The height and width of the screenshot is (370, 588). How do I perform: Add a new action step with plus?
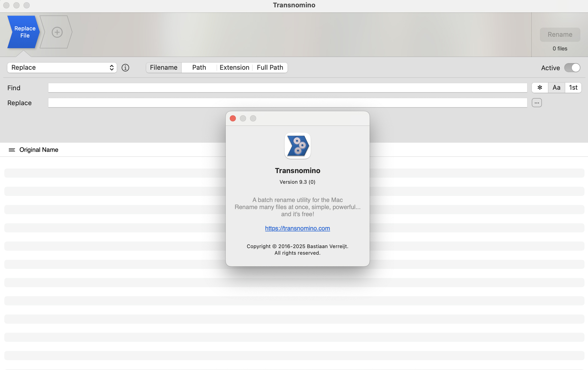pos(57,32)
